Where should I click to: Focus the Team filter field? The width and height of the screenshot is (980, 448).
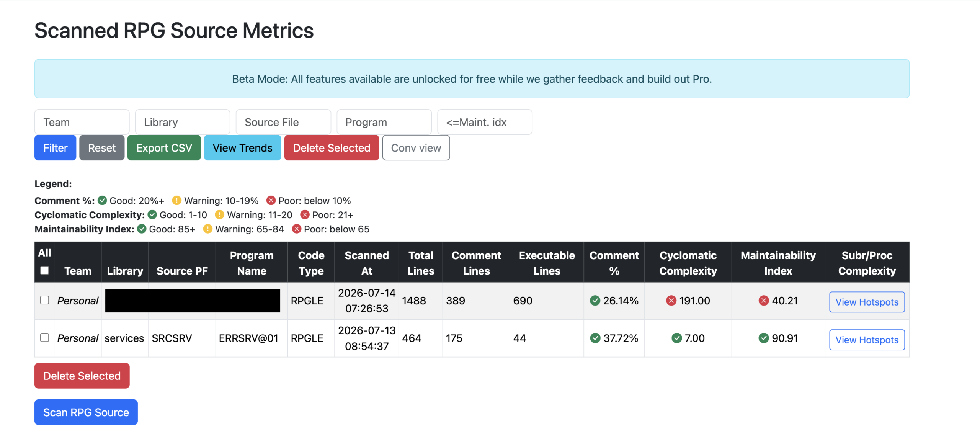coord(82,122)
